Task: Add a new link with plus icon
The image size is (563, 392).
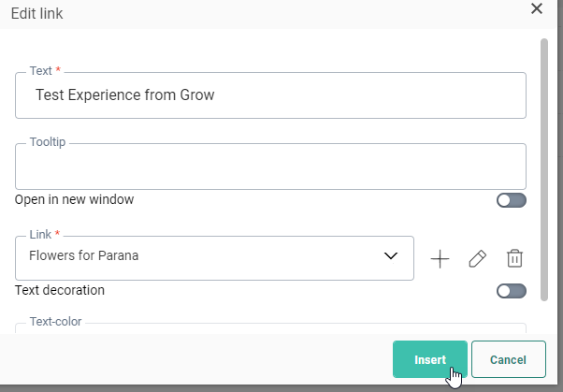Action: coord(440,259)
